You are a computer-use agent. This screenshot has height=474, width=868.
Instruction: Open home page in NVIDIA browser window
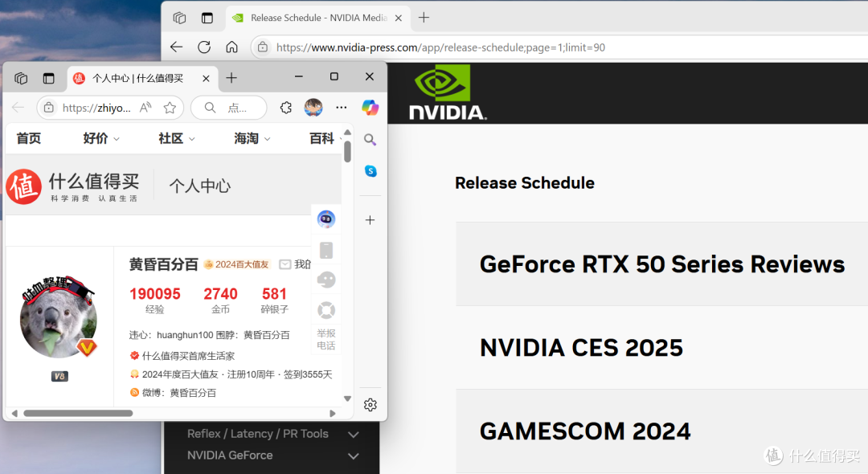click(232, 47)
